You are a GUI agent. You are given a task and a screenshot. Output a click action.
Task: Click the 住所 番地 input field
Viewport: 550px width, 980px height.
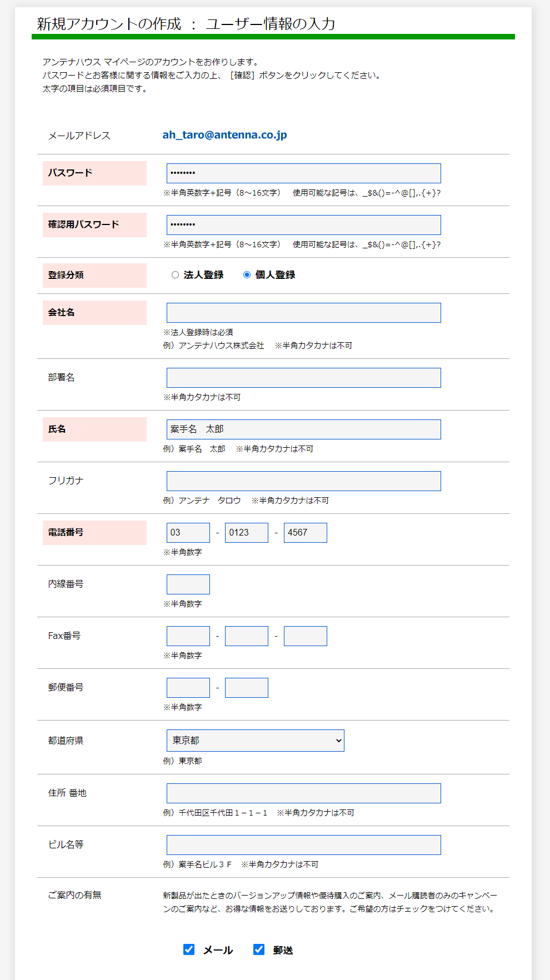click(x=303, y=793)
